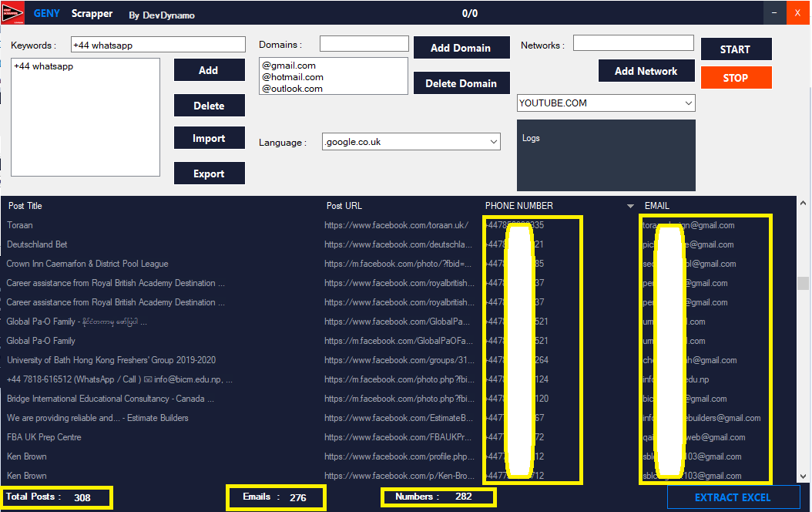812x512 pixels.
Task: Click the Geny Scrapper logo icon
Action: coord(12,13)
